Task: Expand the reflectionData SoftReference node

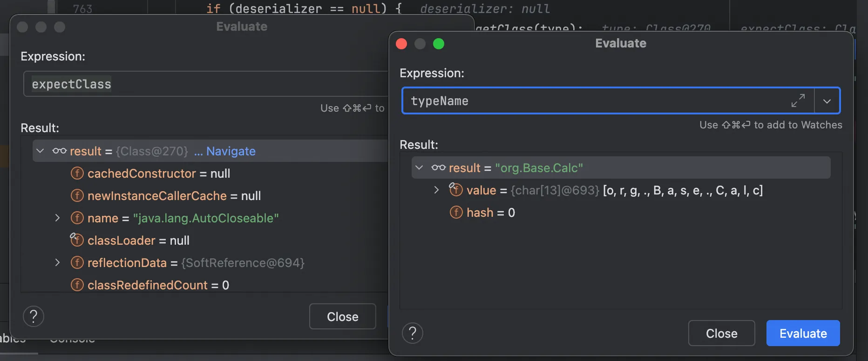Action: [x=57, y=262]
